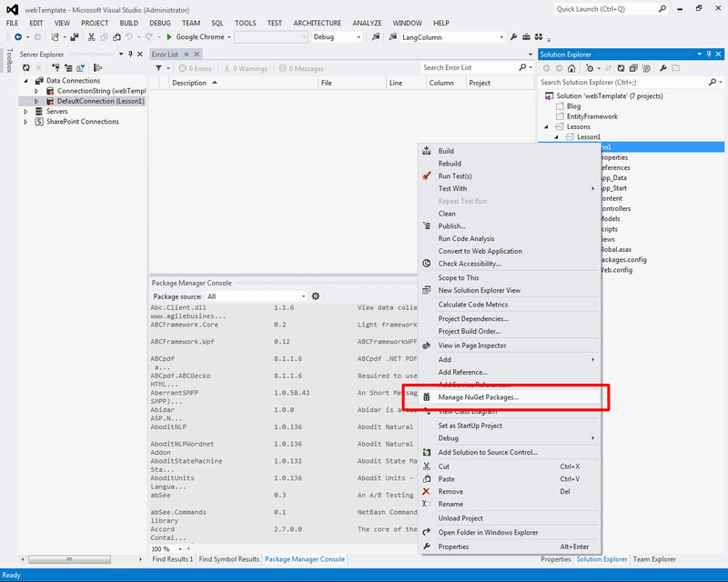Expand the DefaultConnection (Lesson1) node
The height and width of the screenshot is (582, 728).
[36, 101]
